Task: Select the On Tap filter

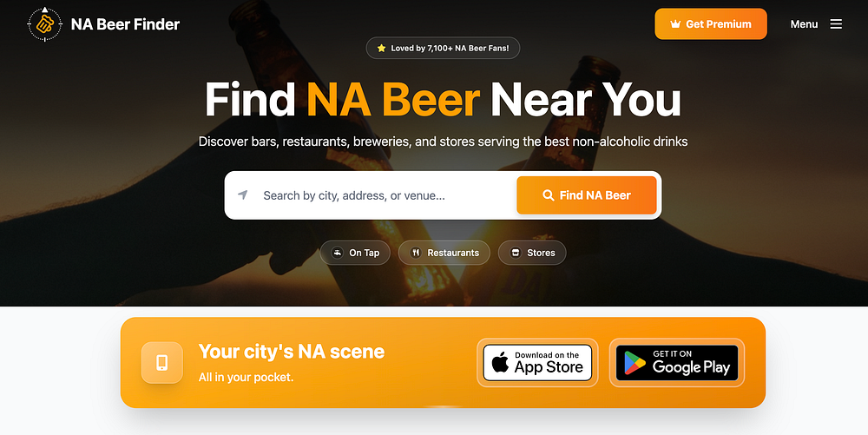Action: [x=355, y=253]
